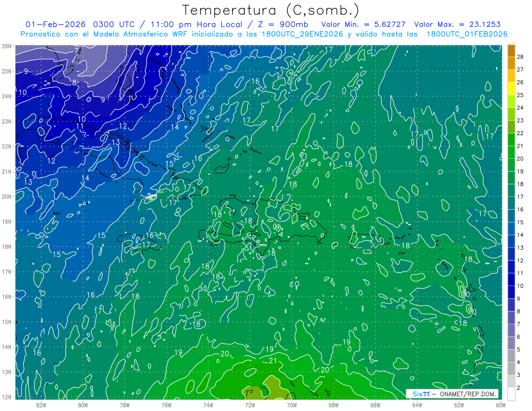Screen dimensions: 532x411
Task: Click the 60W longitude axis label
Action: (x=501, y=405)
